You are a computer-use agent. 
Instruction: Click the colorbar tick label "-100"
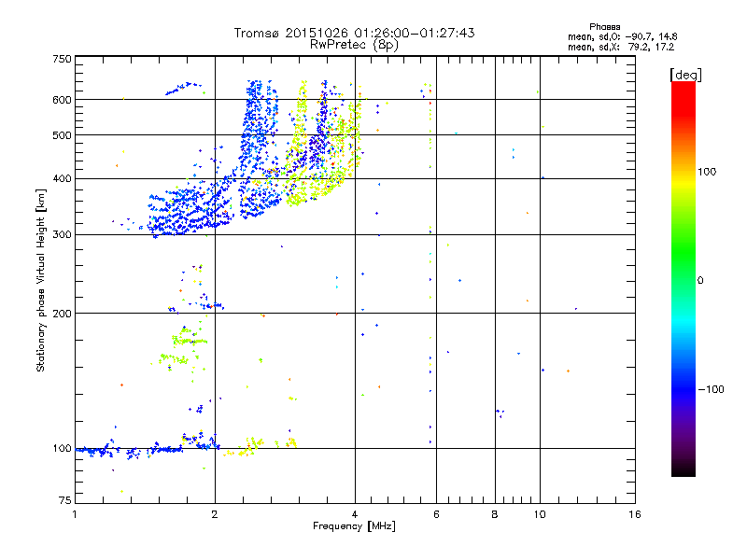711,389
